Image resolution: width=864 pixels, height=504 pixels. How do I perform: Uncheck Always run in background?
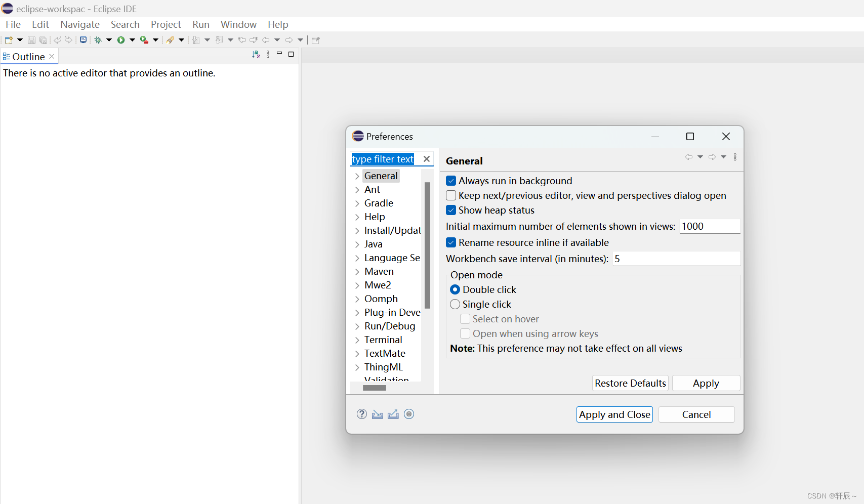[x=451, y=181]
